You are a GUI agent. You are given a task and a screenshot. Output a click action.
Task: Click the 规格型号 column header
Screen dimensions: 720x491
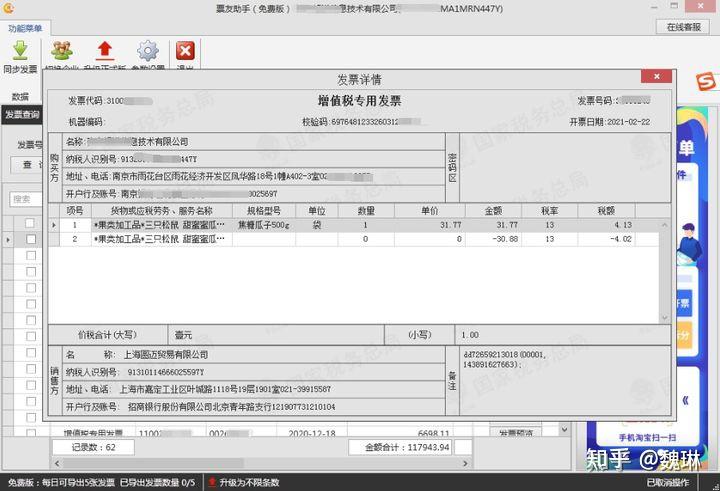(x=264, y=211)
